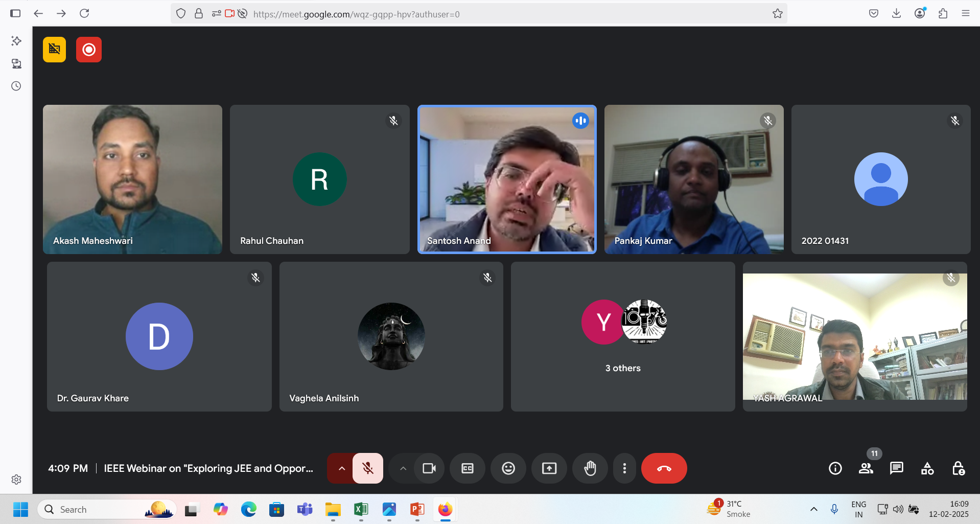Screen dimensions: 980x524
Task: Raise your hand in the meeting
Action: [x=590, y=468]
